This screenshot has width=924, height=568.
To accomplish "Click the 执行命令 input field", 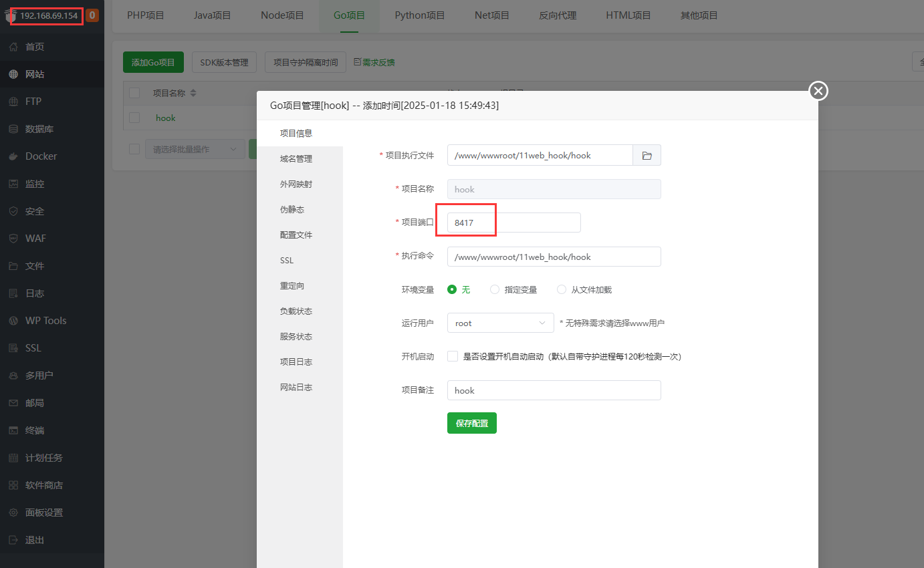I will [x=554, y=257].
